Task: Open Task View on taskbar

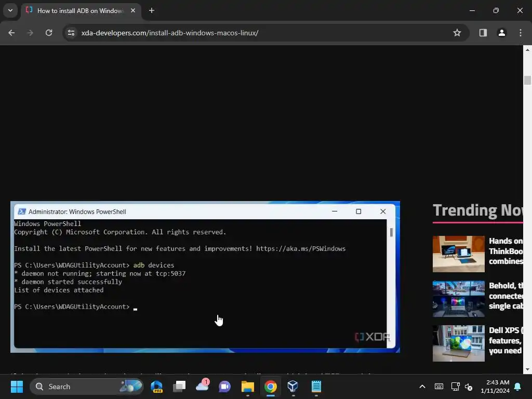Action: 179,387
